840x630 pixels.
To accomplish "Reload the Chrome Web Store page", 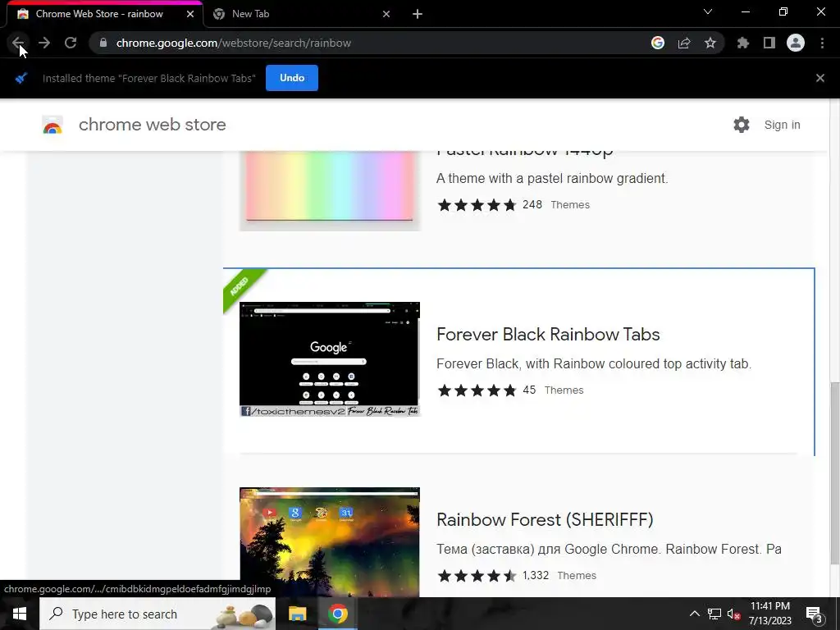I will pos(71,43).
